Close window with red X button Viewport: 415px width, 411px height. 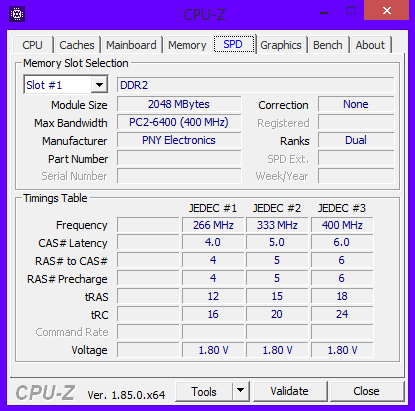(x=387, y=10)
